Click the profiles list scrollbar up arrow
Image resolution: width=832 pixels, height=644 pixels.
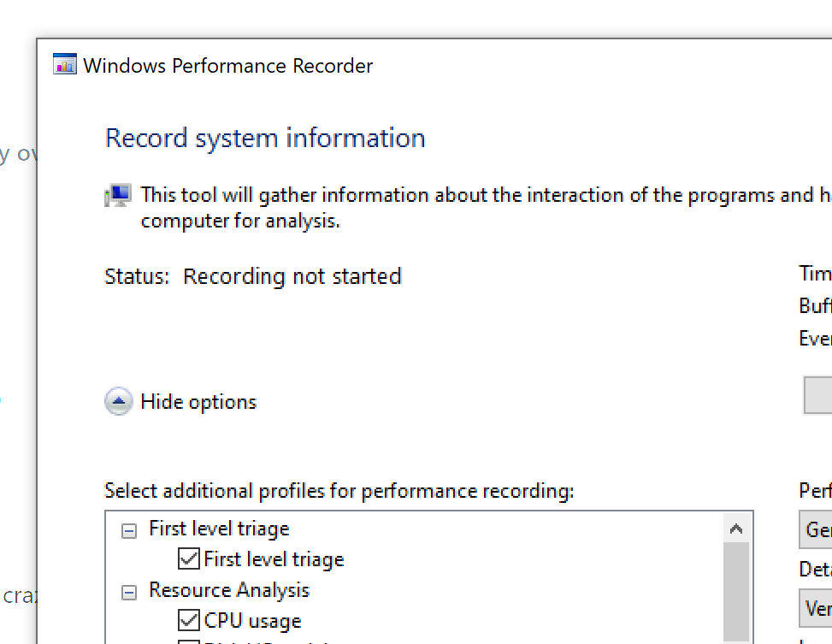[x=736, y=529]
